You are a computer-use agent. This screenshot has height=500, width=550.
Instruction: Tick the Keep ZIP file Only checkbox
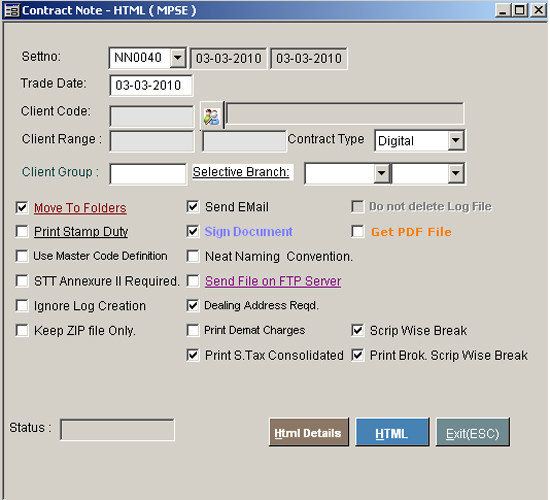tap(22, 331)
